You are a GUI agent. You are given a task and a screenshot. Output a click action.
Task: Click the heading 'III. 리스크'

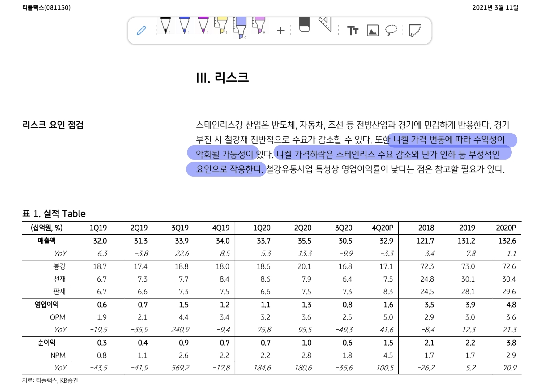pyautogui.click(x=222, y=77)
